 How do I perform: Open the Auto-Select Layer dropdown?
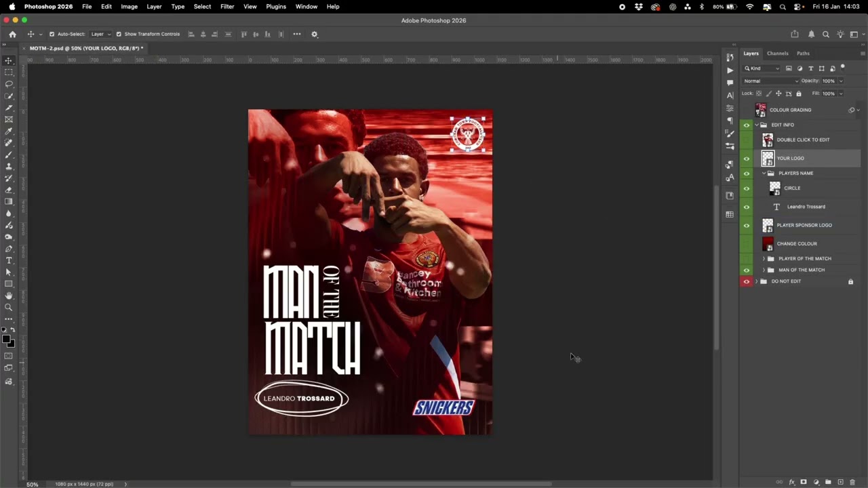pyautogui.click(x=100, y=34)
